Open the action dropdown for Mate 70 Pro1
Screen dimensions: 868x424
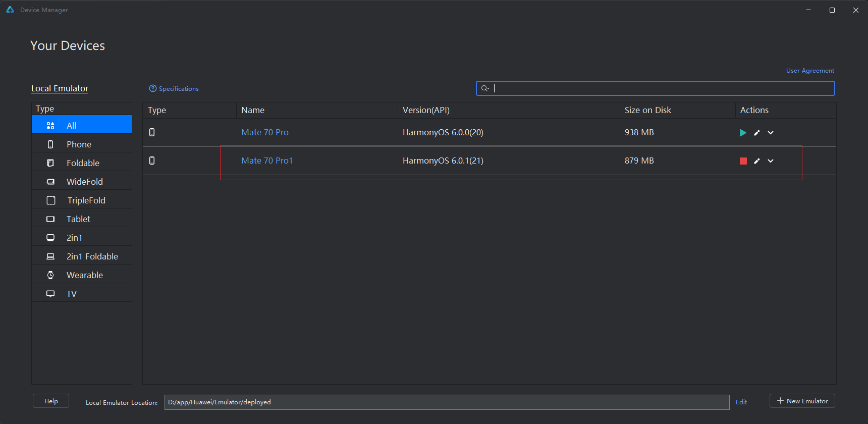coord(771,161)
